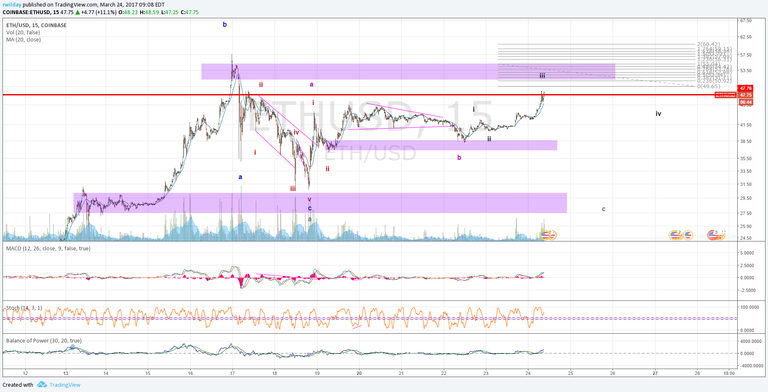Select the purple wave label a
The width and height of the screenshot is (768, 392).
pyautogui.click(x=312, y=84)
